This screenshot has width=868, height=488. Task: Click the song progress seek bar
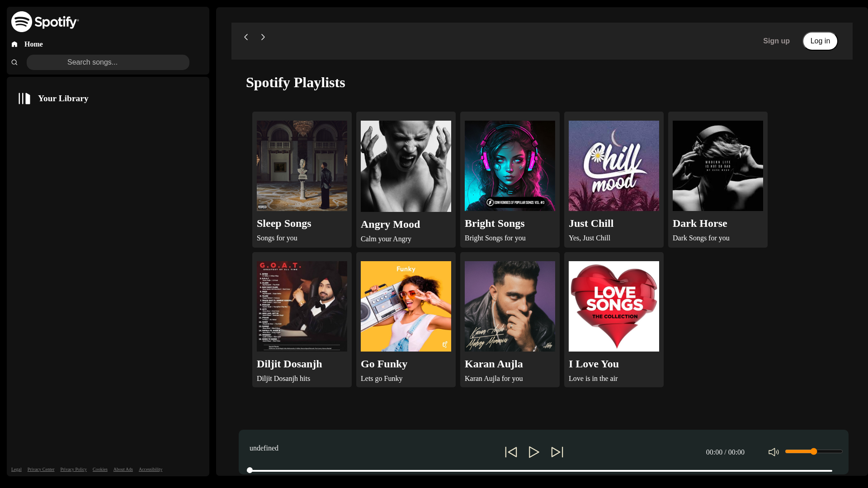540,471
